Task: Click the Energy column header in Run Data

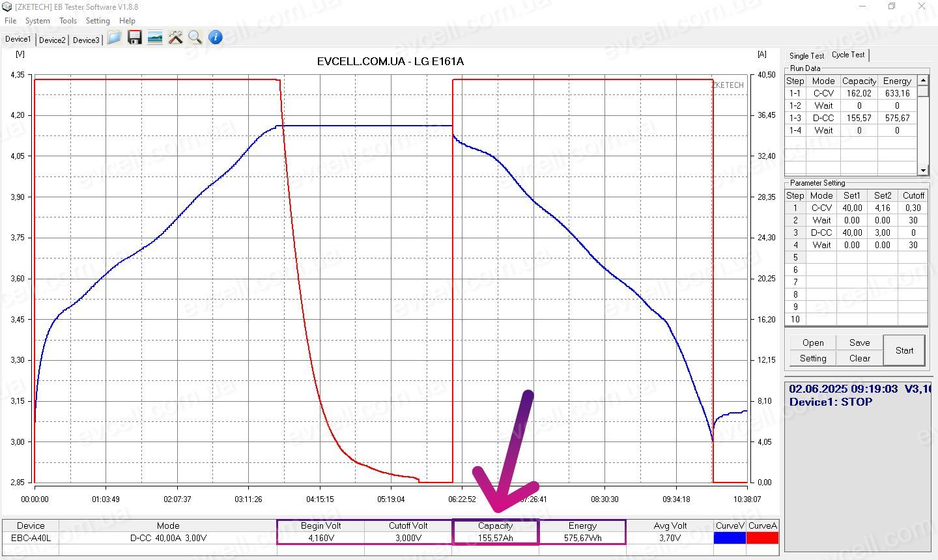Action: pos(897,81)
